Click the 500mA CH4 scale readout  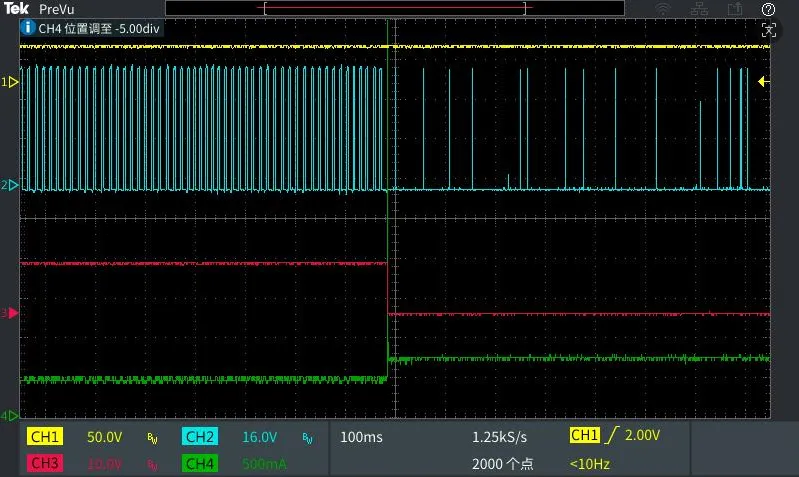[264, 464]
